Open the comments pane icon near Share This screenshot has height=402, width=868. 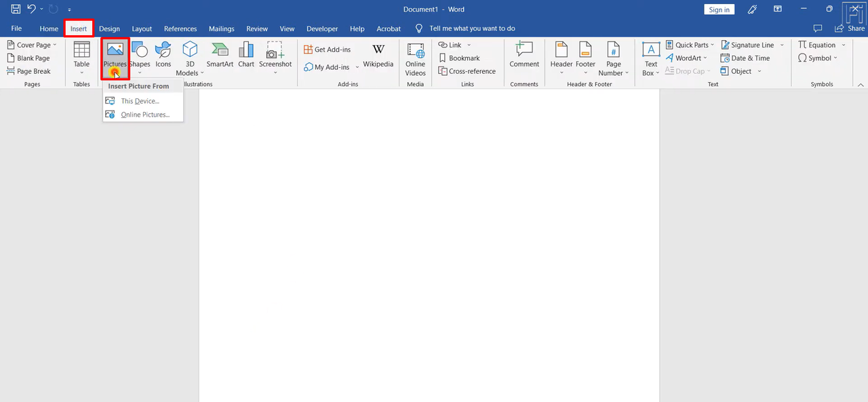(818, 28)
